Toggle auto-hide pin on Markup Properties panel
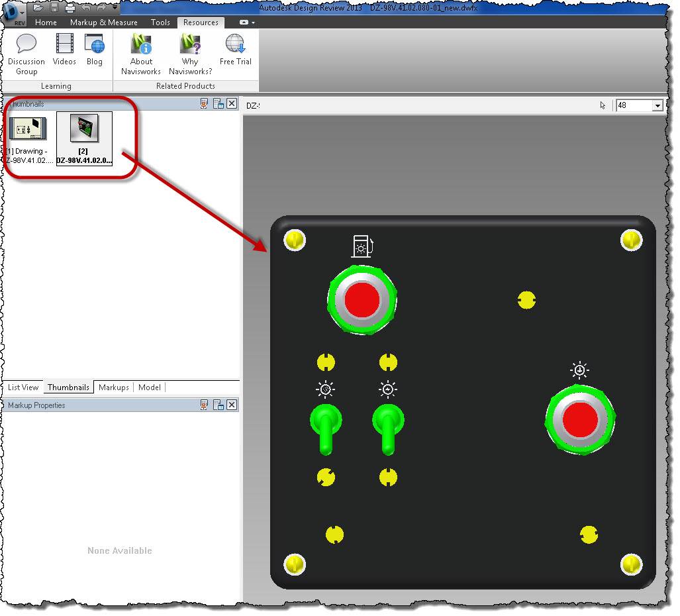Image resolution: width=680 pixels, height=616 pixels. tap(205, 405)
